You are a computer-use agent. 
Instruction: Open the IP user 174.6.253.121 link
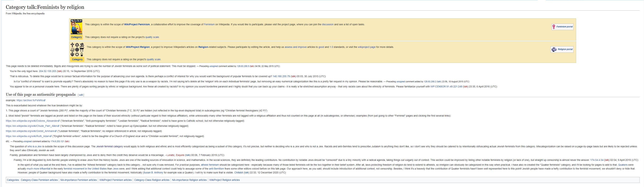pos(58,141)
